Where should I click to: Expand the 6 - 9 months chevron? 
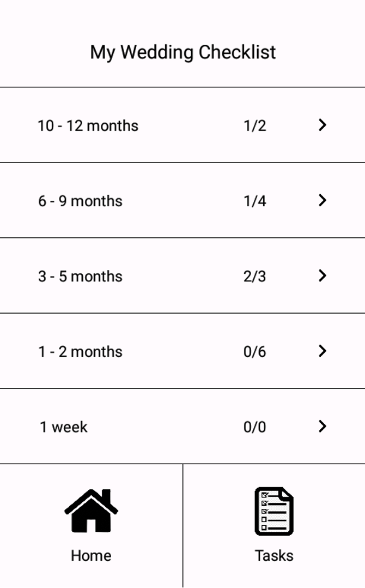point(323,200)
